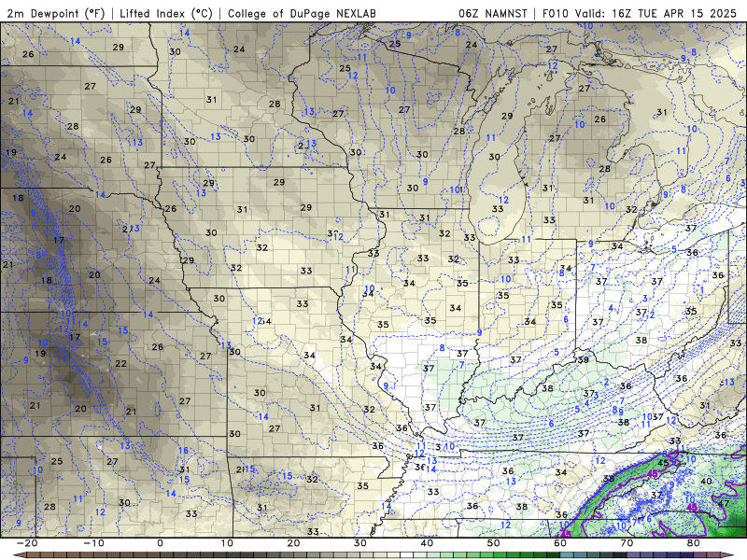Select the "College of DuPage NEXLAB" header text
The image size is (747, 560).
coord(302,13)
